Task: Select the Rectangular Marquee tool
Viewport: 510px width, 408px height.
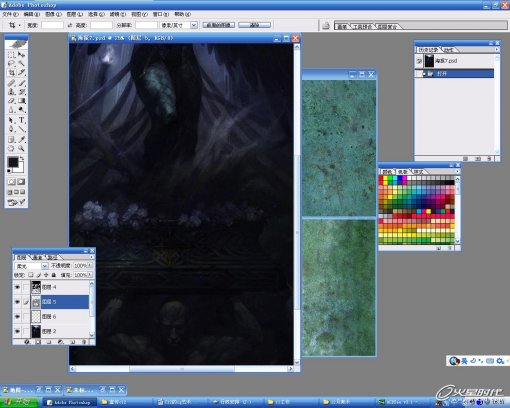Action: pyautogui.click(x=11, y=55)
